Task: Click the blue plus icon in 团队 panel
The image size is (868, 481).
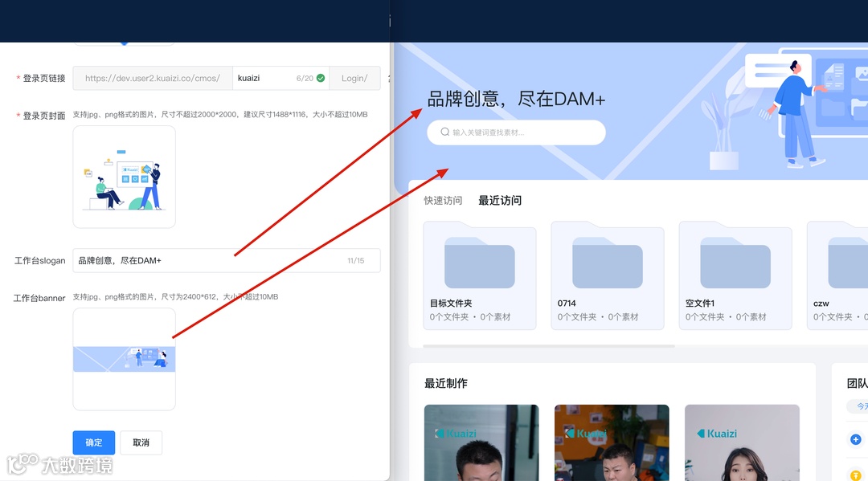Action: [x=855, y=439]
